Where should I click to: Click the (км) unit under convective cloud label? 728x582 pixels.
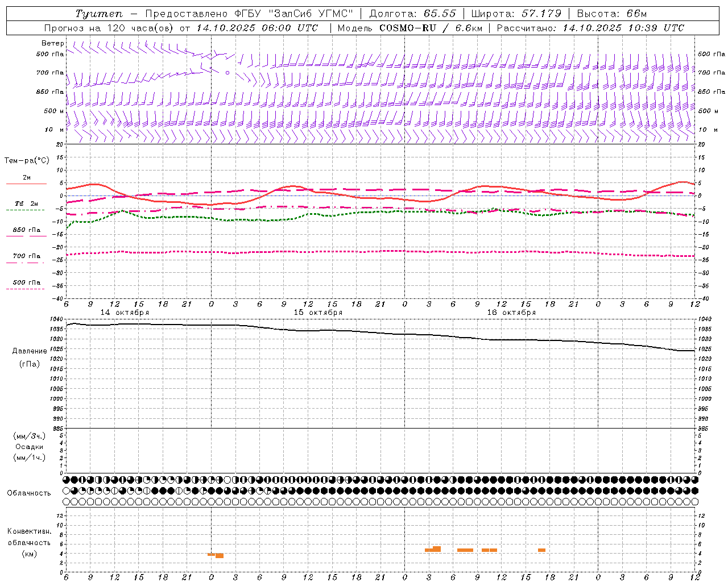29,554
